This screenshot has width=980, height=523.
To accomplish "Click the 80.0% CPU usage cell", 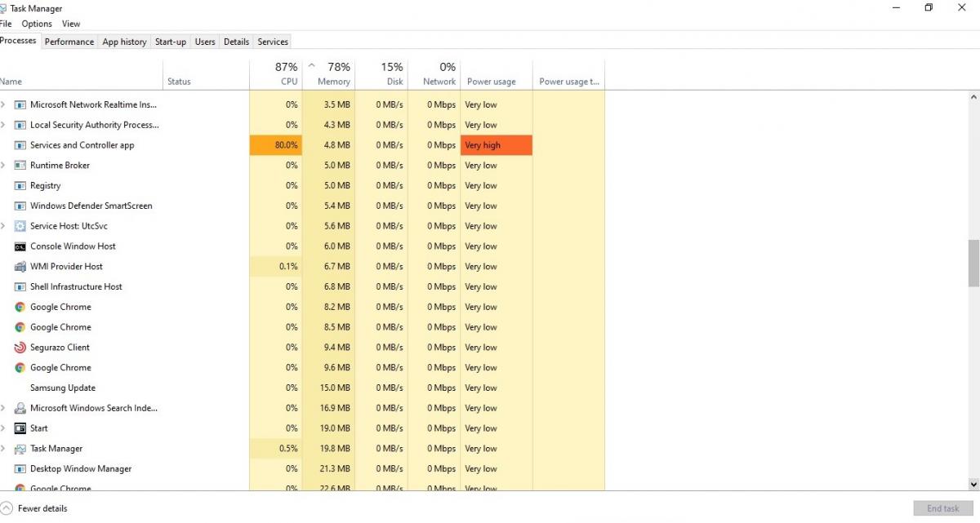I will click(x=276, y=145).
